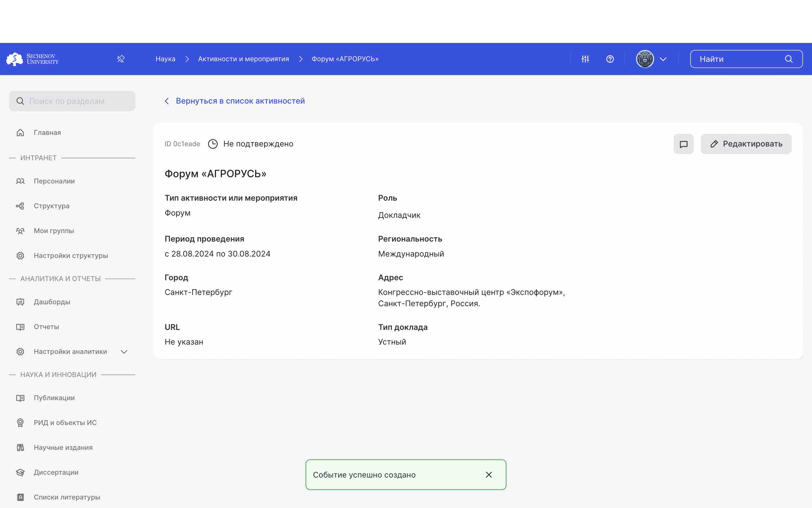Close the Событие успешно создано notification

point(489,475)
